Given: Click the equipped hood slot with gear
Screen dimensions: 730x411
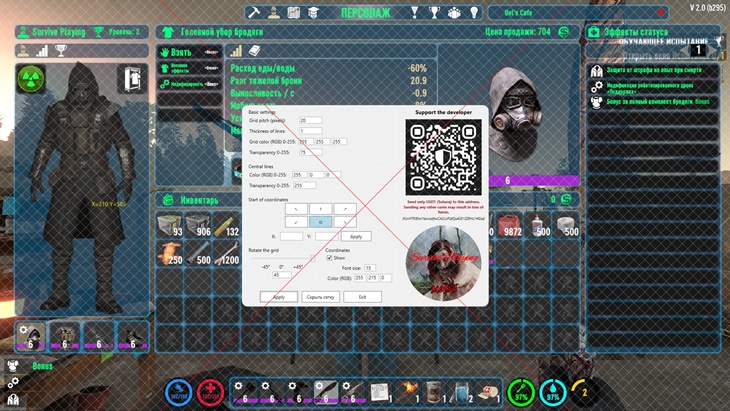Looking at the screenshot, I should pos(31,337).
